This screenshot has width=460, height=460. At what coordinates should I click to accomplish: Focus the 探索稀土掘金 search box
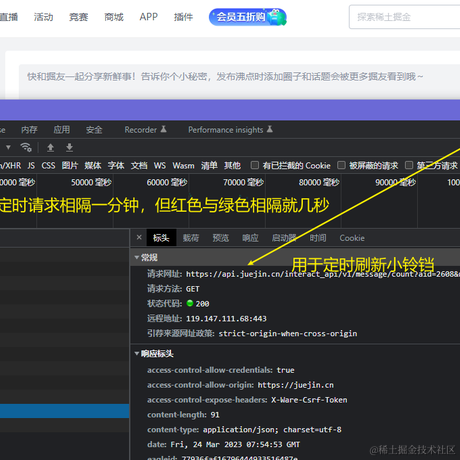[x=404, y=17]
